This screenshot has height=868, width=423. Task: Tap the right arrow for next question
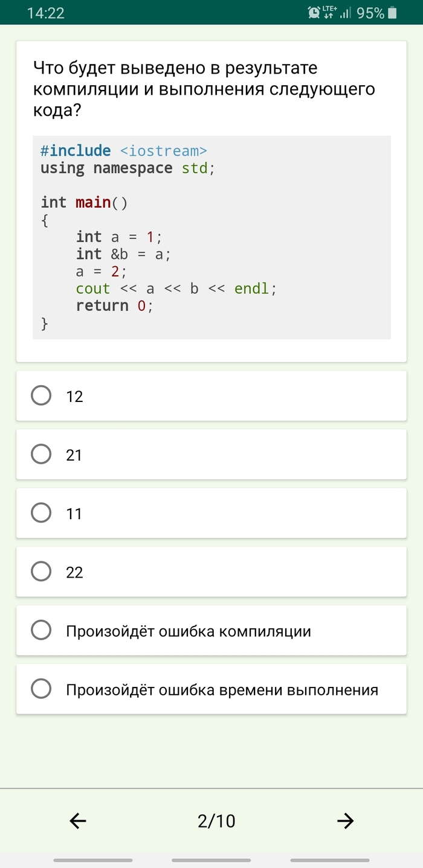(x=345, y=820)
